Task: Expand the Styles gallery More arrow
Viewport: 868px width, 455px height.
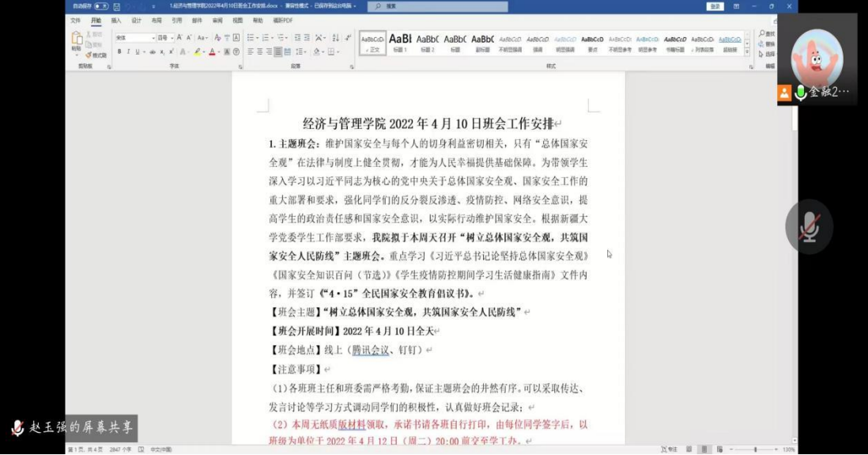Action: tap(747, 52)
